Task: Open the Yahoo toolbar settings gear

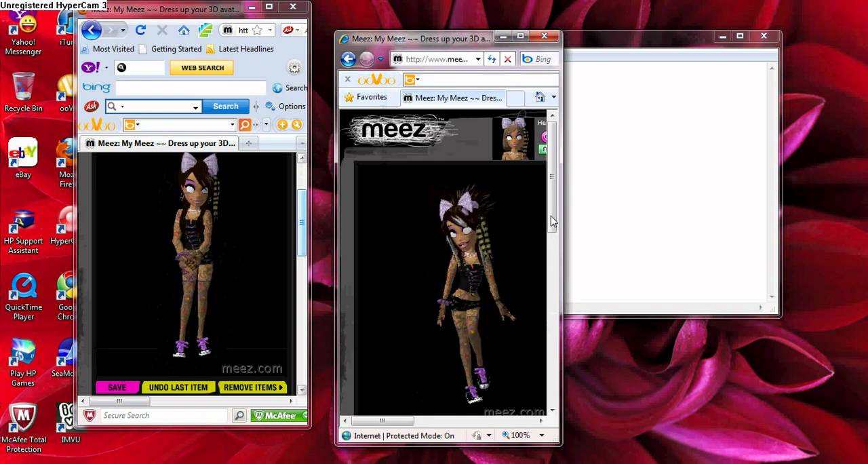Action: pyautogui.click(x=294, y=68)
